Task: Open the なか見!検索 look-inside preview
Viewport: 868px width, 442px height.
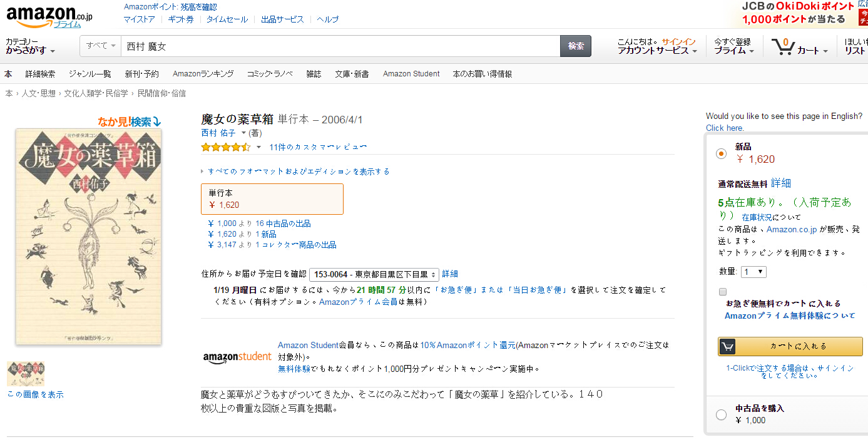Action: 129,121
